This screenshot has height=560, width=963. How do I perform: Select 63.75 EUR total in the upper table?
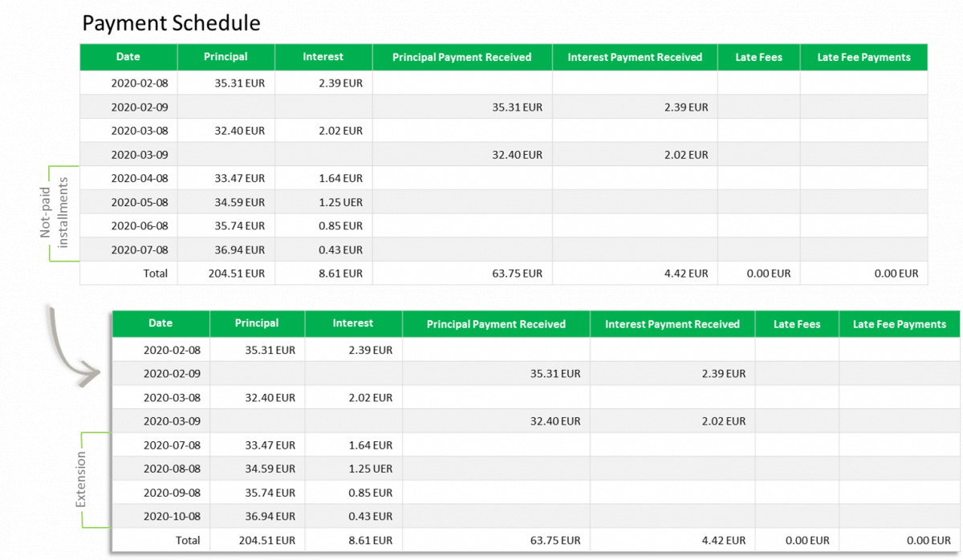[x=518, y=273]
